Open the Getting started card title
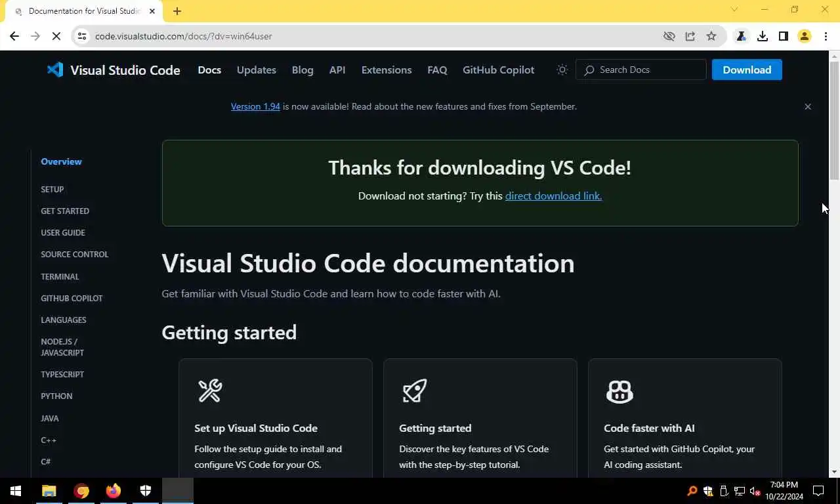The image size is (840, 504). click(435, 428)
